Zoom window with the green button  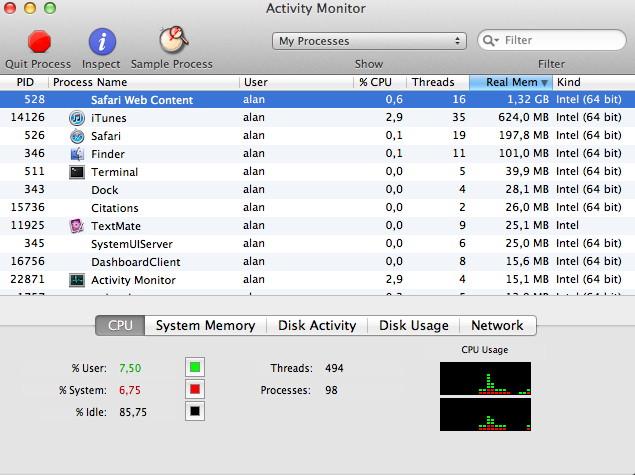coord(50,8)
